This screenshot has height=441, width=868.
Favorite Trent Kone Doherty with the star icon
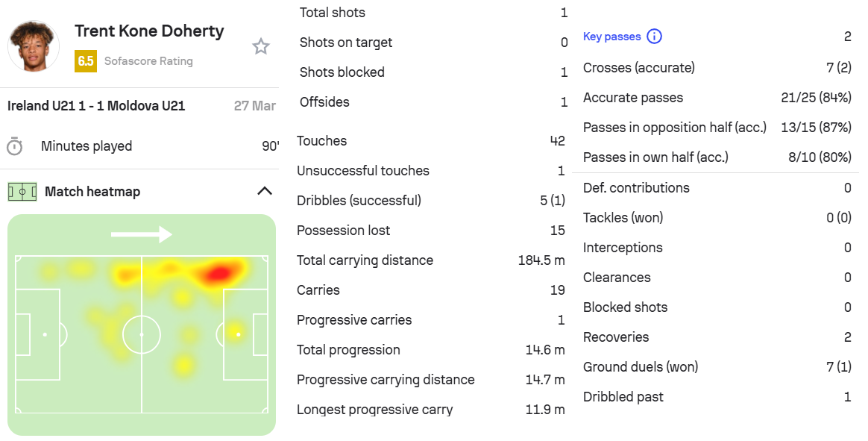pos(260,47)
